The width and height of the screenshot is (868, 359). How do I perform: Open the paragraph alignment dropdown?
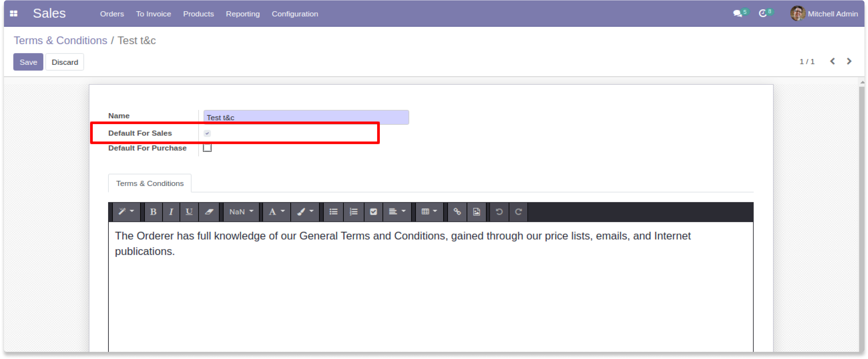397,212
